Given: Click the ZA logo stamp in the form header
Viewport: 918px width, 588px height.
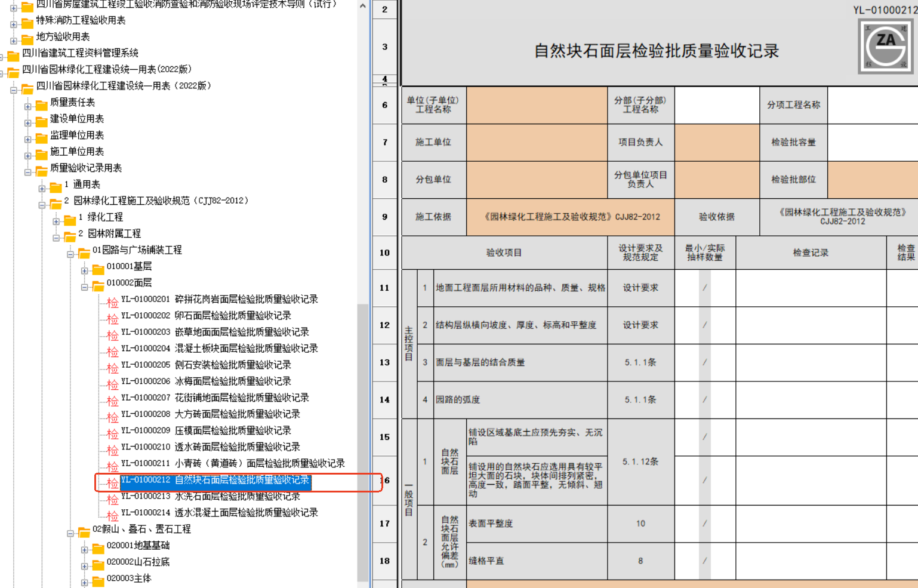Looking at the screenshot, I should [886, 46].
